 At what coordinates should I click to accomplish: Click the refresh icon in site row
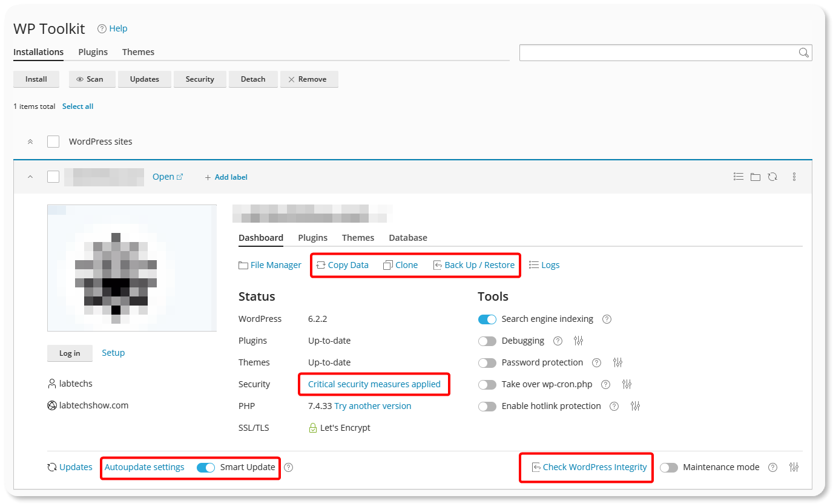(x=772, y=177)
